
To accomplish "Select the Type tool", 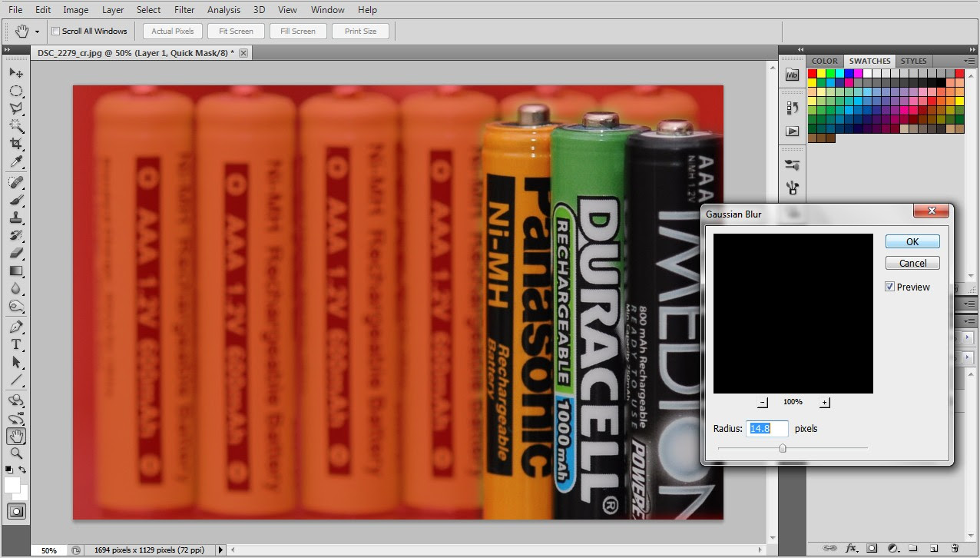I will [x=16, y=344].
